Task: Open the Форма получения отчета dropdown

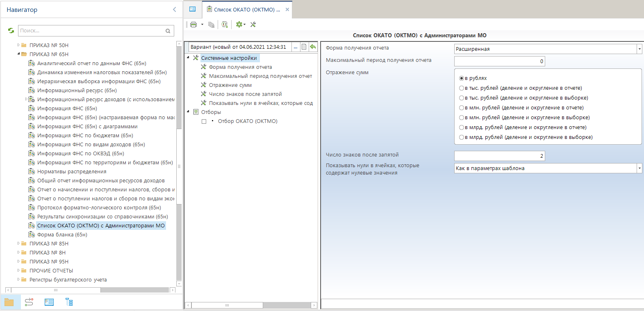Action: 639,49
